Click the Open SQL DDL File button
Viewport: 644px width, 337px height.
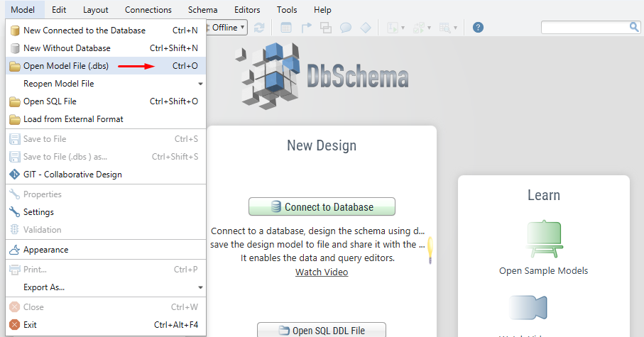[322, 330]
